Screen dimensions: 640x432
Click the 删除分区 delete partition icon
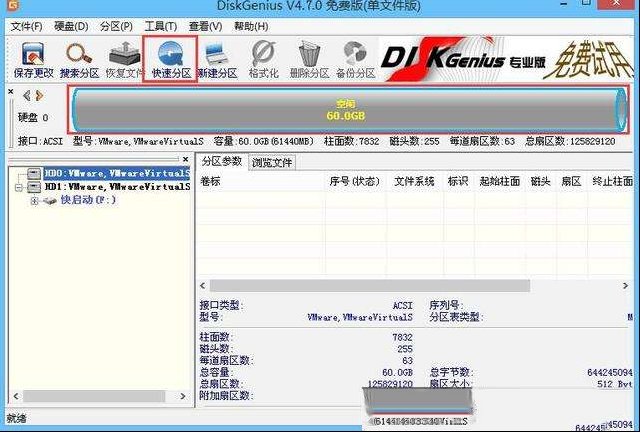click(309, 60)
